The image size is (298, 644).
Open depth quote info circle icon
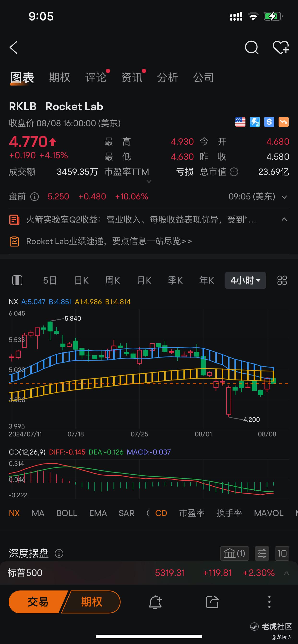pos(59,553)
